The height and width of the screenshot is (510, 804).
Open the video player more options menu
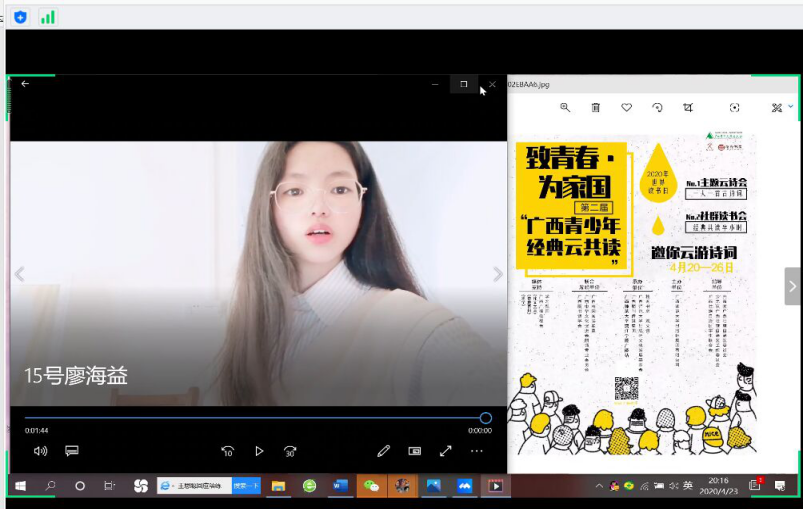coord(477,451)
